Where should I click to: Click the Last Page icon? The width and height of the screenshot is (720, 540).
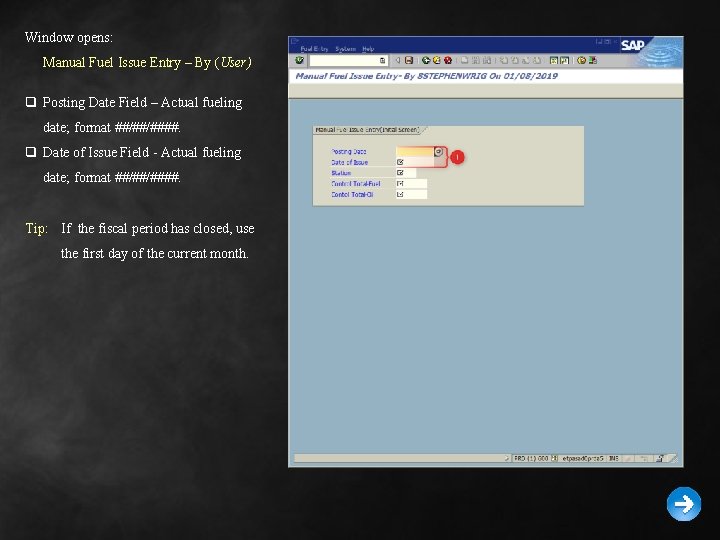tap(537, 60)
